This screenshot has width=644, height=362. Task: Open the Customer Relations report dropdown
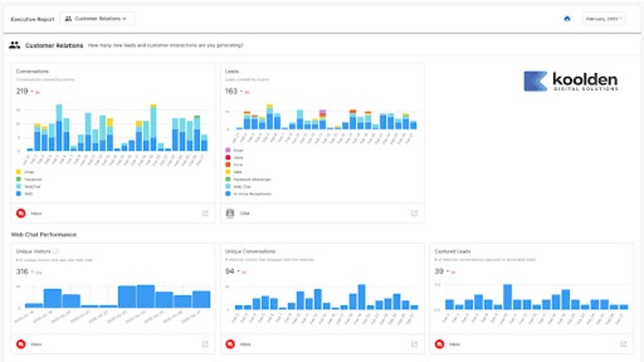tap(97, 19)
